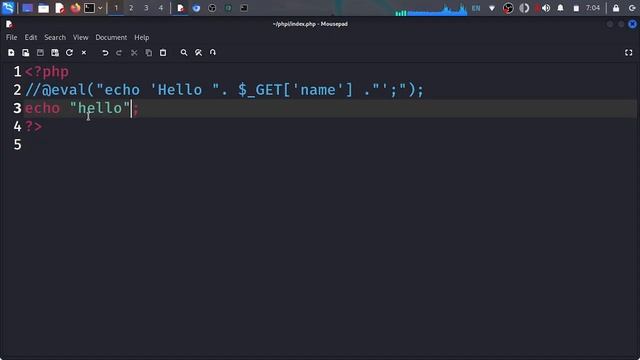Click line 1 text '<?php'
The width and height of the screenshot is (640, 360).
47,72
